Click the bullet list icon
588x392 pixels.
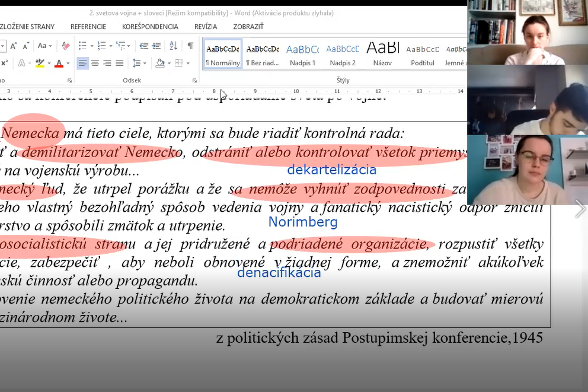pos(82,46)
